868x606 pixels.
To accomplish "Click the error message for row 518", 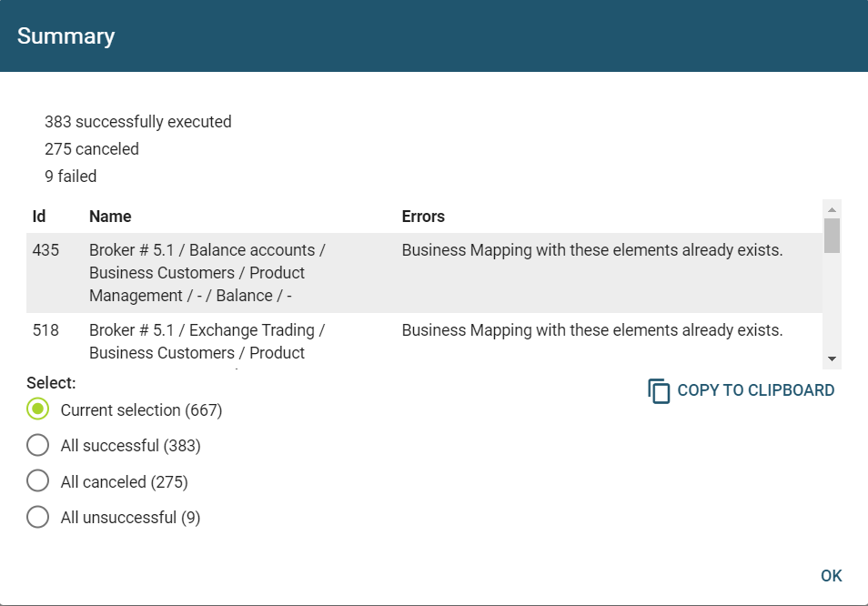I will pyautogui.click(x=591, y=330).
